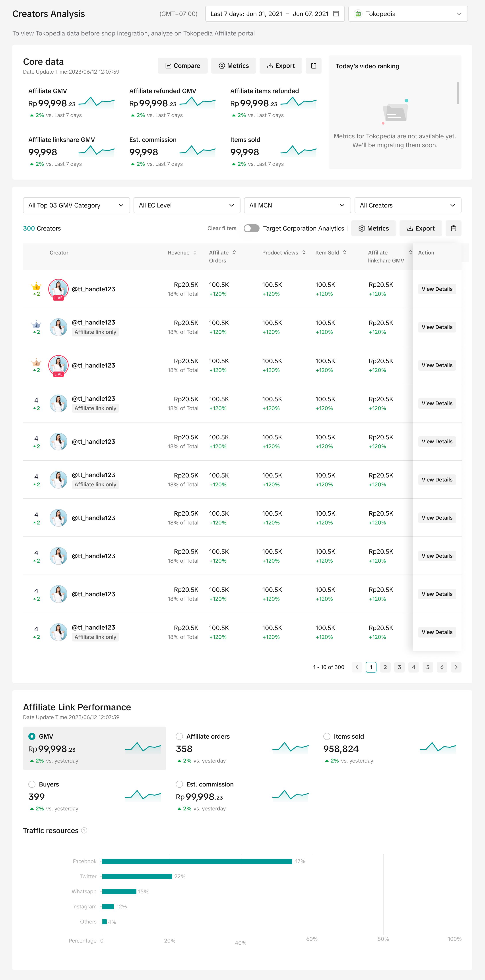Go to page 3 of creators
The width and height of the screenshot is (485, 980).
click(x=399, y=667)
